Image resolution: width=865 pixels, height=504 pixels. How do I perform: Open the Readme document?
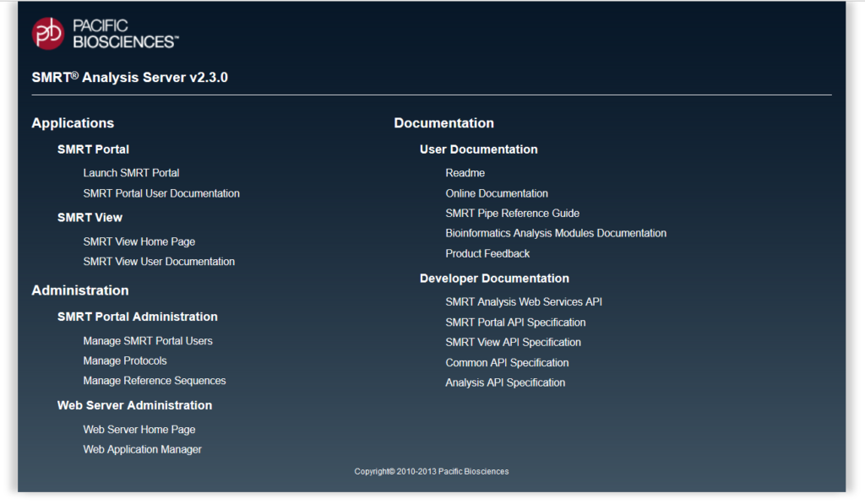[x=465, y=173]
